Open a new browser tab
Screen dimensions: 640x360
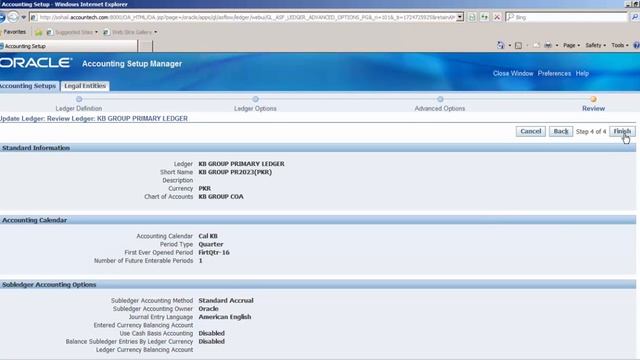(x=145, y=46)
